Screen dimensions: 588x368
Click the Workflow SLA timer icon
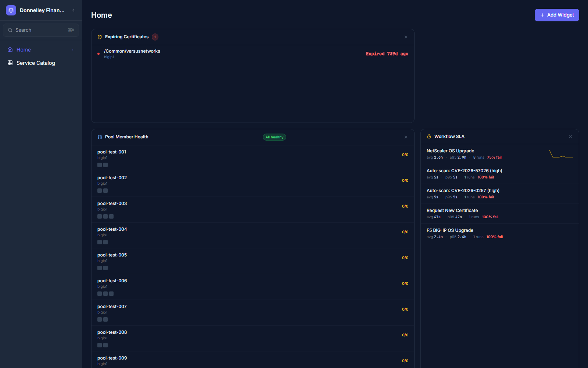click(429, 137)
